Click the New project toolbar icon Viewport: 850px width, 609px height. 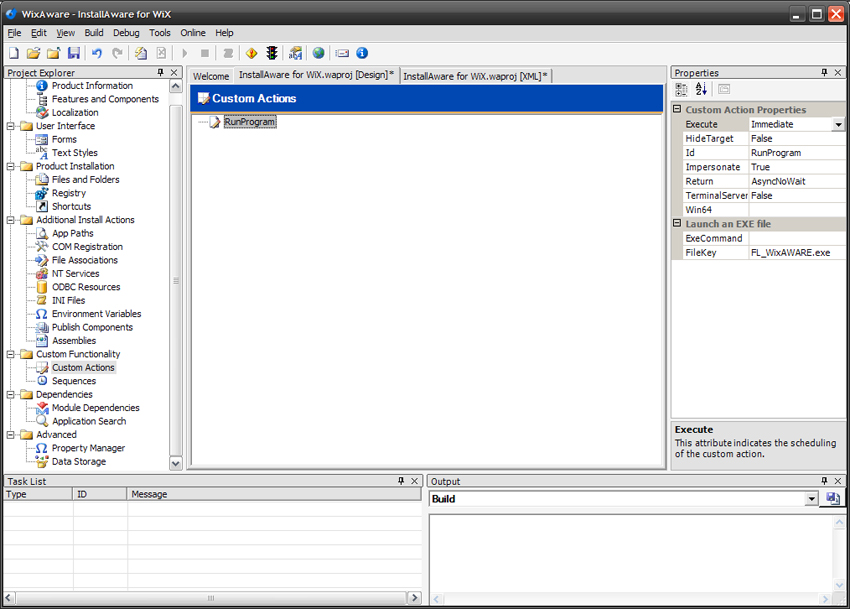[14, 53]
